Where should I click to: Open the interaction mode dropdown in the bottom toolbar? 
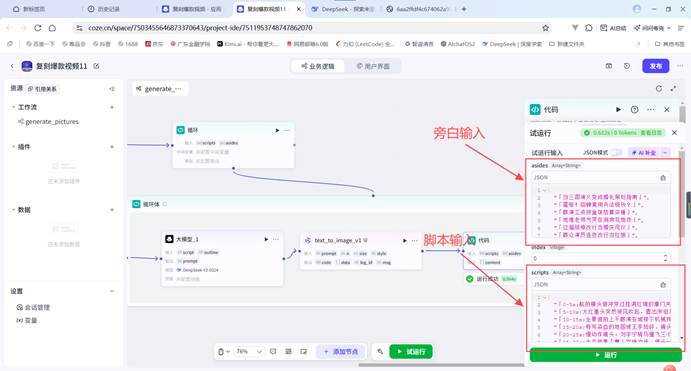coord(224,352)
